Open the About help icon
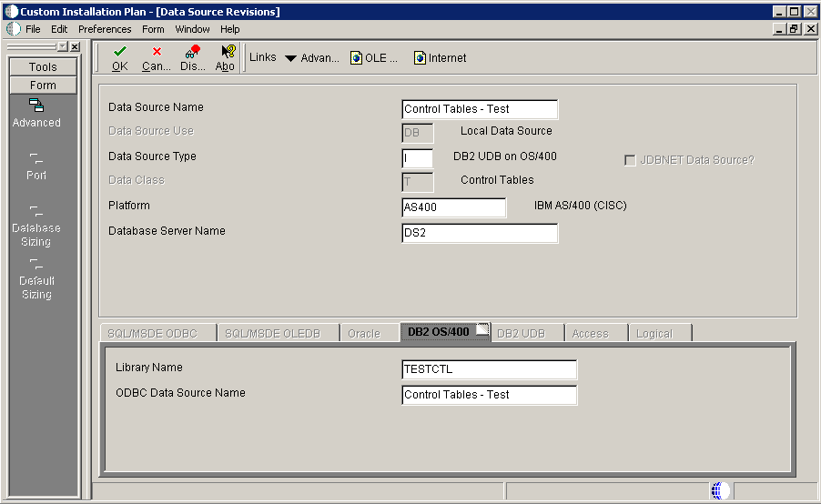 tap(228, 51)
